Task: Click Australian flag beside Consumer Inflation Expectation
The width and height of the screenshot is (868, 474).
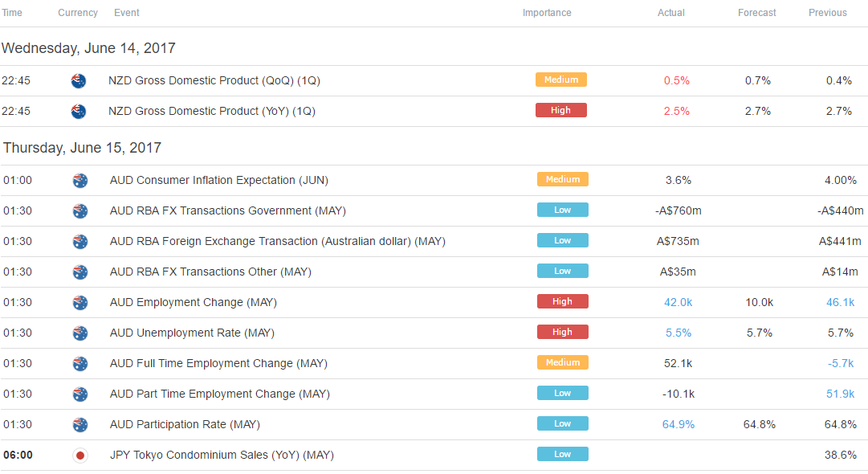Action: point(80,181)
